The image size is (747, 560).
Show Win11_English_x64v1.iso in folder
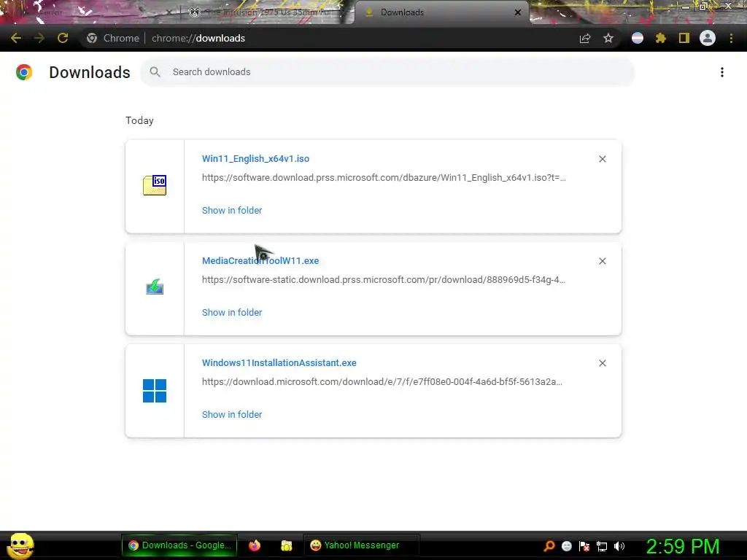tap(232, 211)
